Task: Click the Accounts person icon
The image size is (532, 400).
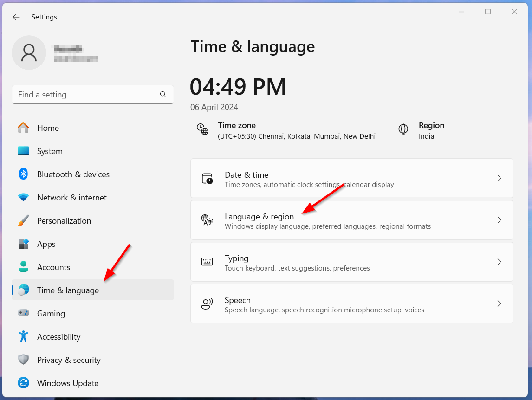Action: 23,267
